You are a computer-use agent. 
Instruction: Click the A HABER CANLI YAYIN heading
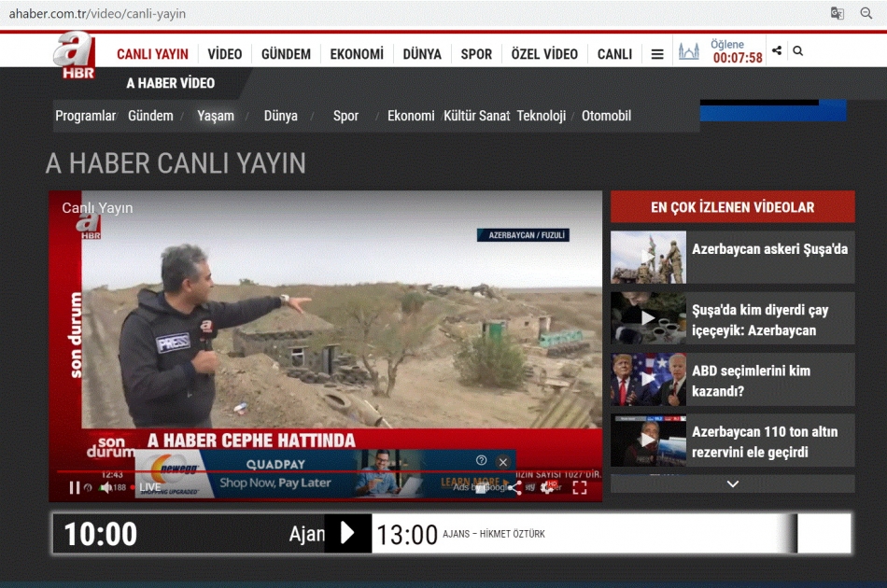pos(176,163)
